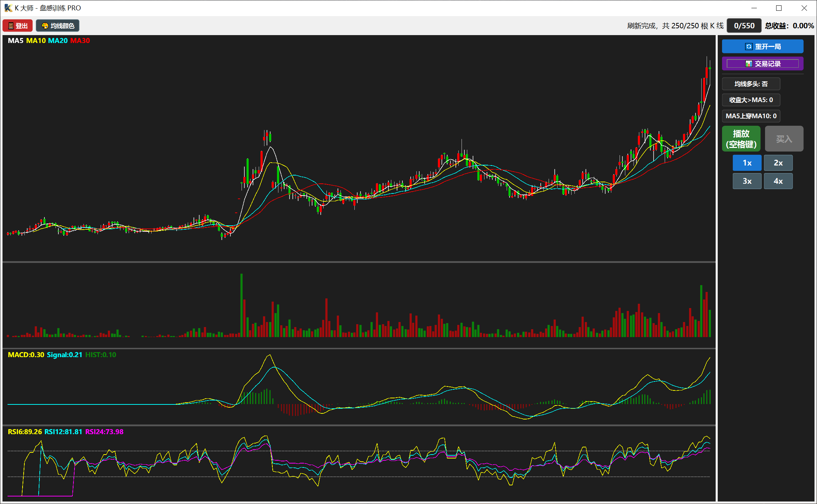This screenshot has width=817, height=504.
Task: Click the K大师 app icon in title bar
Action: tap(8, 8)
